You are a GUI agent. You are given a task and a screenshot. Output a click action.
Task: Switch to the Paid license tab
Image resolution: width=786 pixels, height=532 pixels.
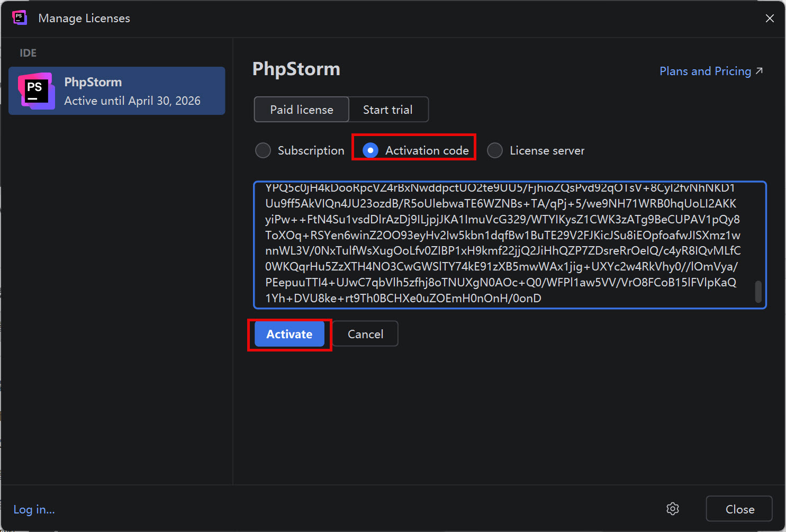[x=301, y=110]
